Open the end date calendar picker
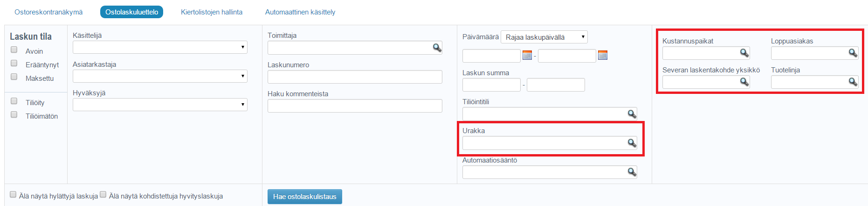Viewport: 868px width, 206px height. coord(603,56)
